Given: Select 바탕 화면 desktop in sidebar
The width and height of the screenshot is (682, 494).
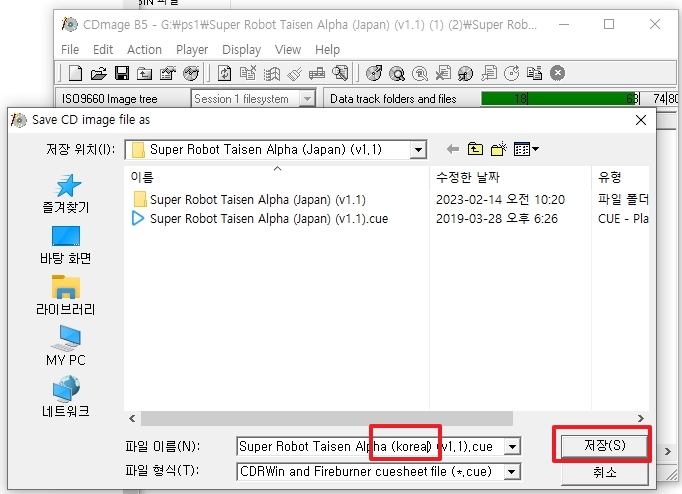Looking at the screenshot, I should click(x=66, y=245).
